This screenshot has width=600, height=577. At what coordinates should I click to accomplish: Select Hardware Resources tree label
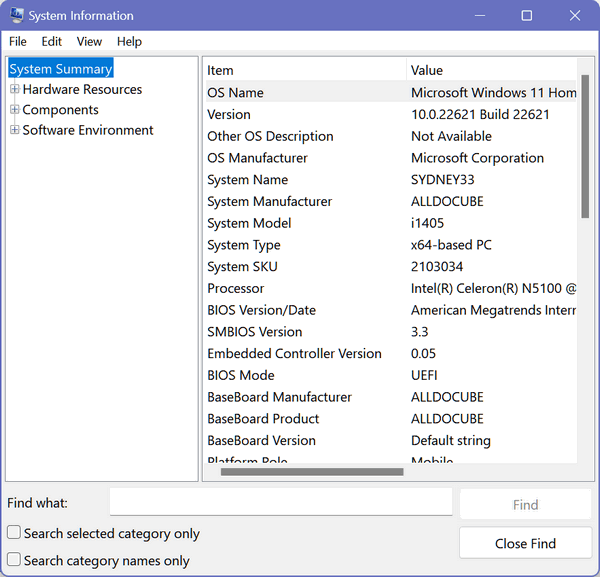click(82, 89)
